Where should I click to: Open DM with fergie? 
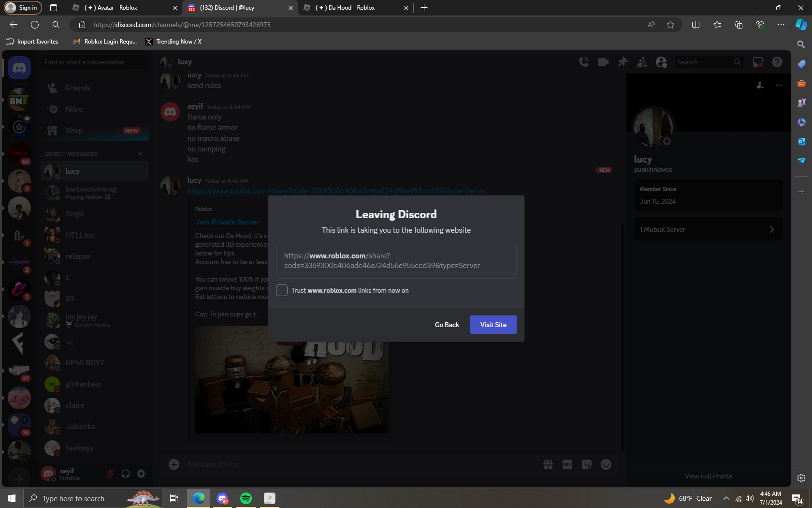95,213
